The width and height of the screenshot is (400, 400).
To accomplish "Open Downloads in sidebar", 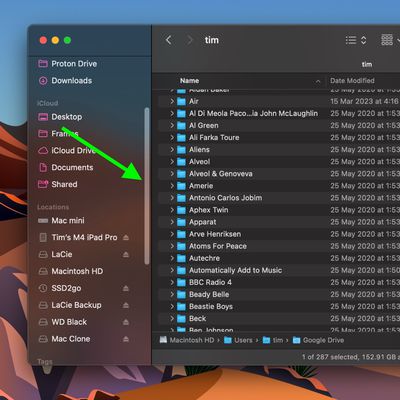I will tap(65, 81).
